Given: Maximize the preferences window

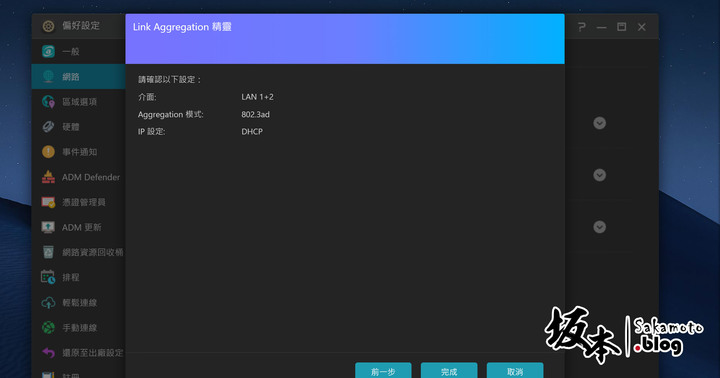Looking at the screenshot, I should tap(621, 27).
